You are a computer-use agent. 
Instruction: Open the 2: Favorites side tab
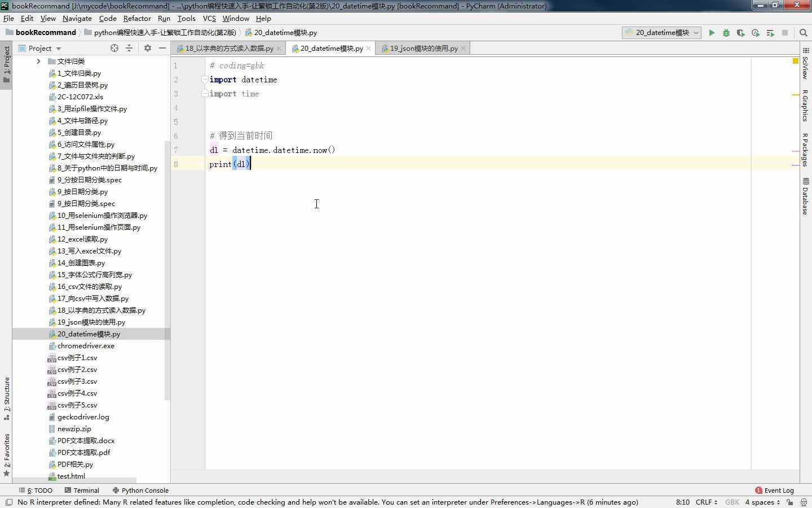(x=6, y=455)
